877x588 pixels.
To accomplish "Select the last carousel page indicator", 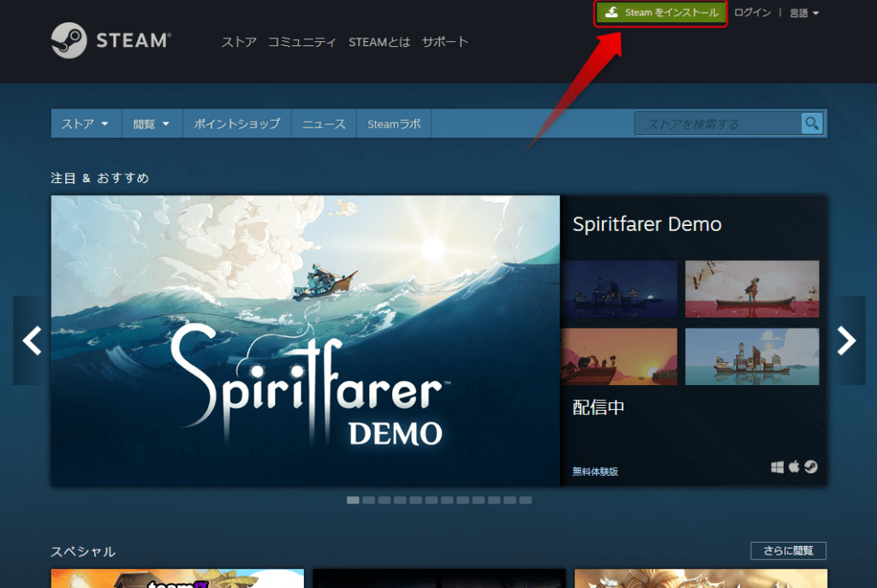I will pos(525,500).
